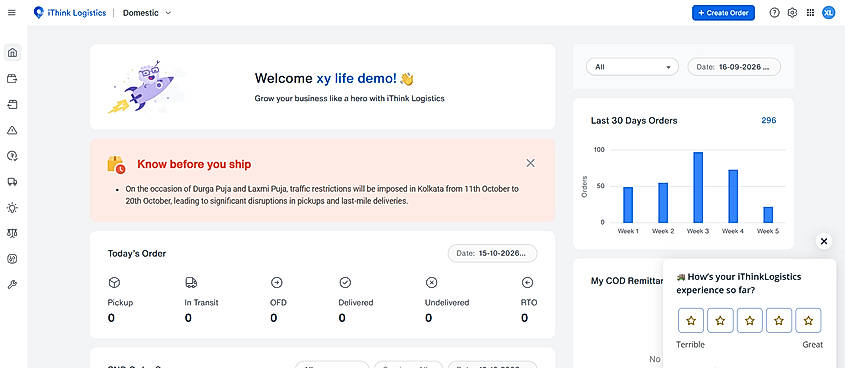Click the Know before you ship title
The image size is (845, 368).
194,164
